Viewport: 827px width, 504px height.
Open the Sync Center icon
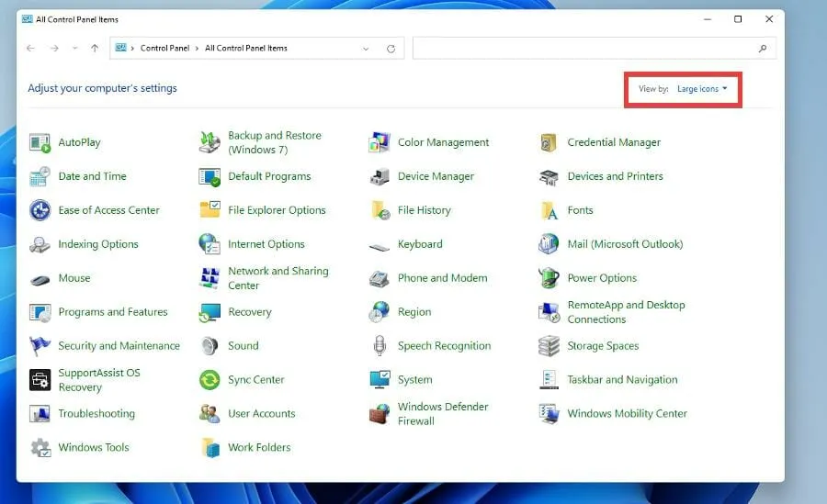[x=210, y=380]
